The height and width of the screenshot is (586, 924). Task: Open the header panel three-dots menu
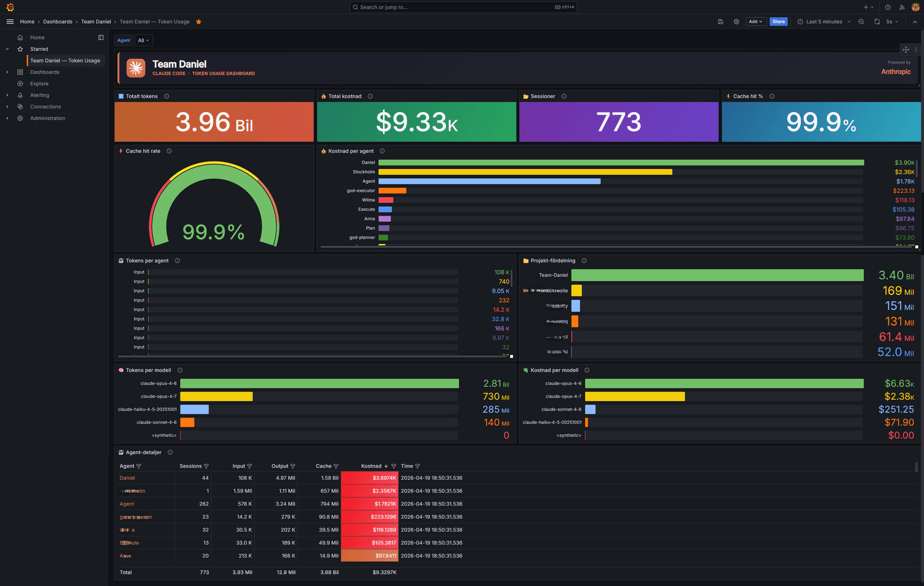tap(916, 50)
